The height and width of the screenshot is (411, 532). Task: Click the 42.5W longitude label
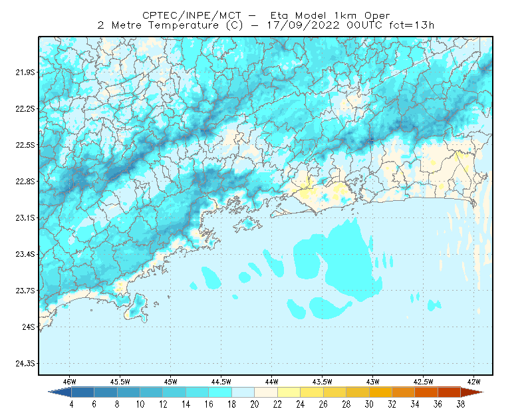[x=424, y=382]
